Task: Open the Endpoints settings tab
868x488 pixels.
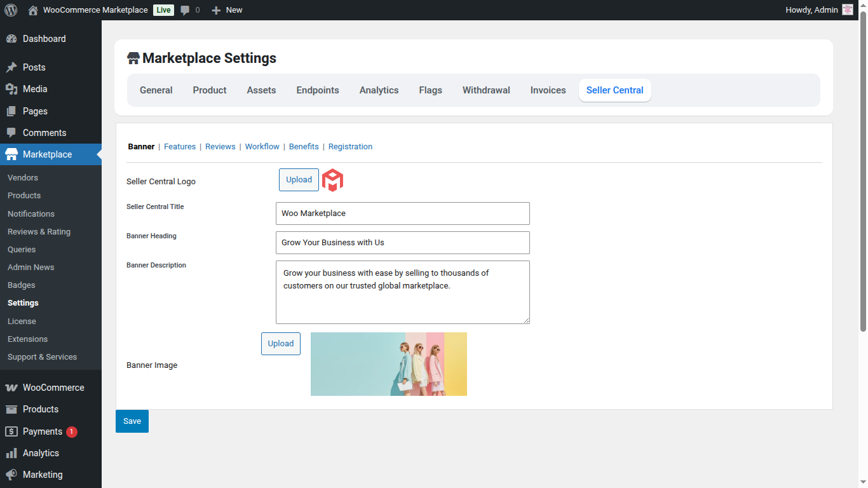Action: coord(318,90)
